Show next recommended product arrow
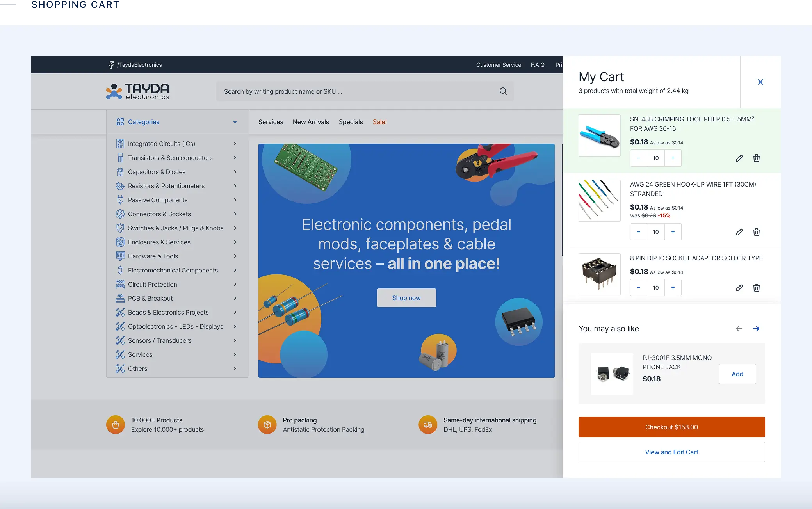The height and width of the screenshot is (509, 812). [756, 329]
